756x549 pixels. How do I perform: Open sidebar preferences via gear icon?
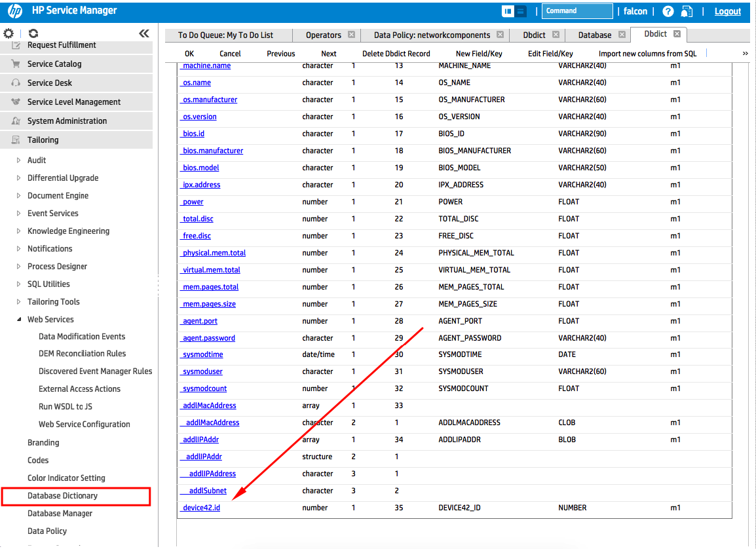(x=9, y=33)
